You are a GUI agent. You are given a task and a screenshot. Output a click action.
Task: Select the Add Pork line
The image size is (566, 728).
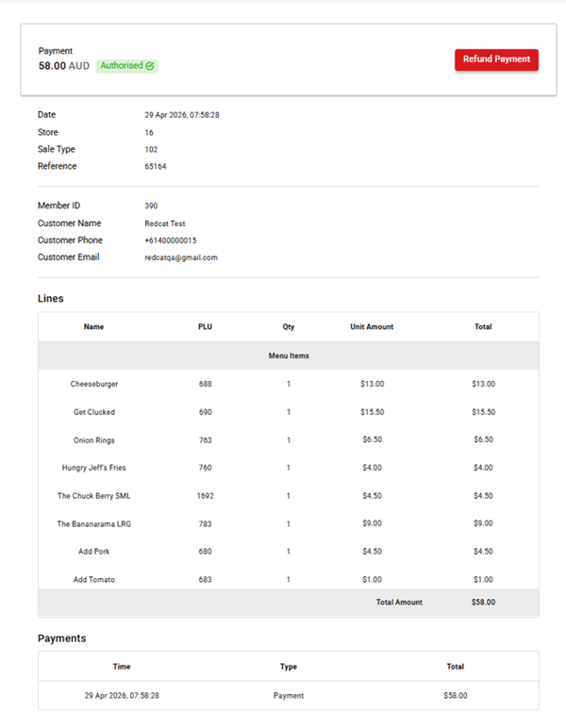pos(94,552)
